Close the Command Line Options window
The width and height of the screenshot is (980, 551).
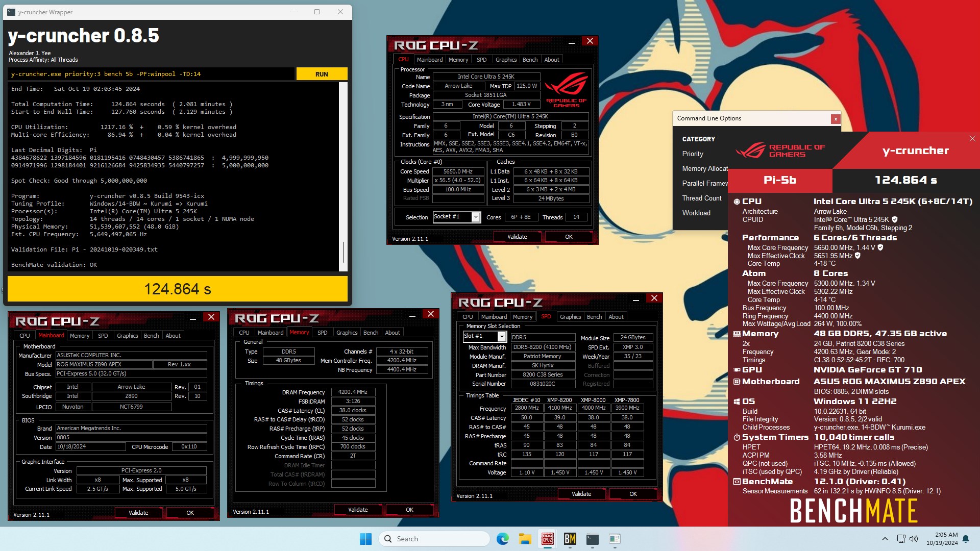click(836, 119)
